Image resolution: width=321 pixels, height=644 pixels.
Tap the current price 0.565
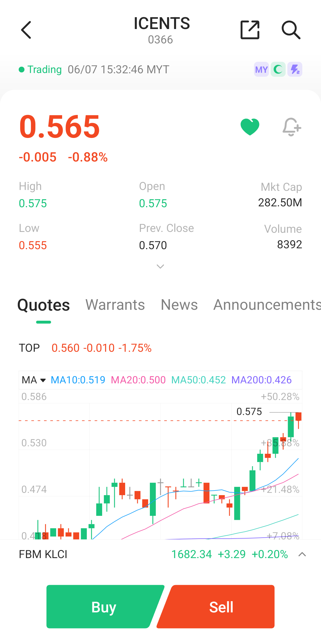coord(60,126)
